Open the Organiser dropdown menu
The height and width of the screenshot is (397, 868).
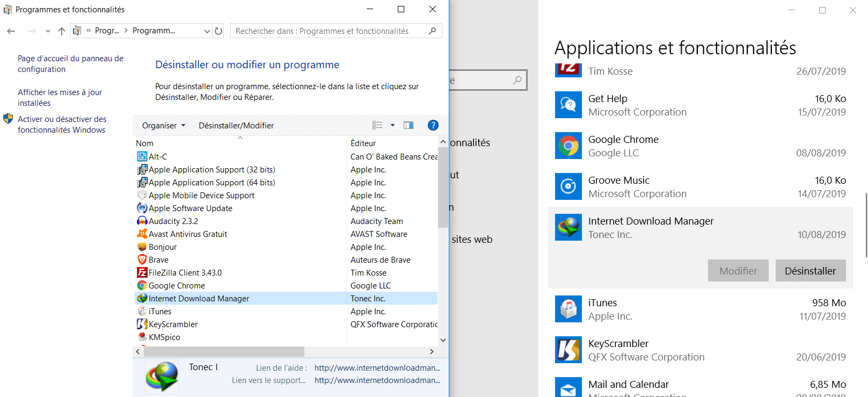click(x=164, y=125)
